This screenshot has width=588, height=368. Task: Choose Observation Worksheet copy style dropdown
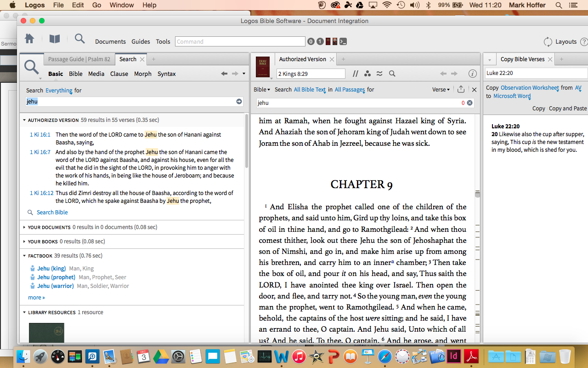tap(530, 88)
